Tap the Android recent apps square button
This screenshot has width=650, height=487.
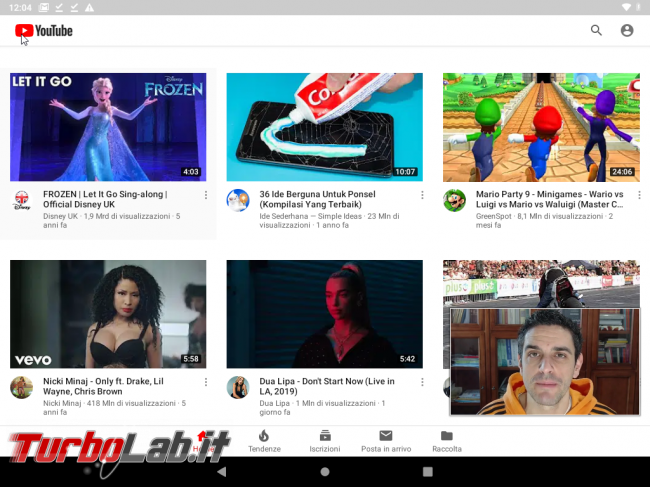[x=428, y=472]
